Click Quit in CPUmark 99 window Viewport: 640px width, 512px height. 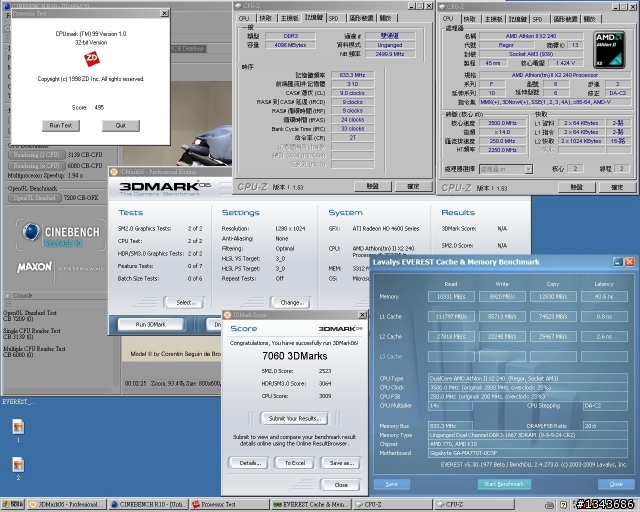(121, 126)
